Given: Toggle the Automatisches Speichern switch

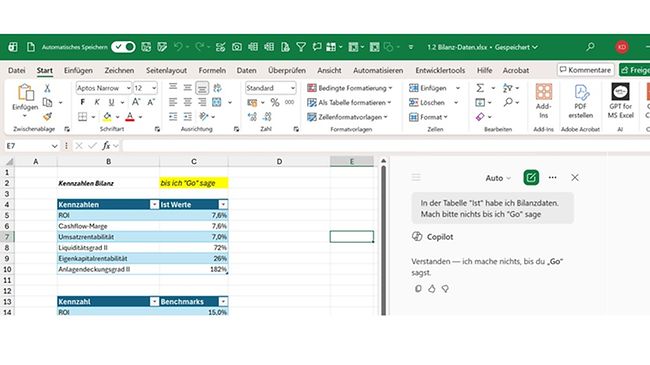Looking at the screenshot, I should (123, 47).
